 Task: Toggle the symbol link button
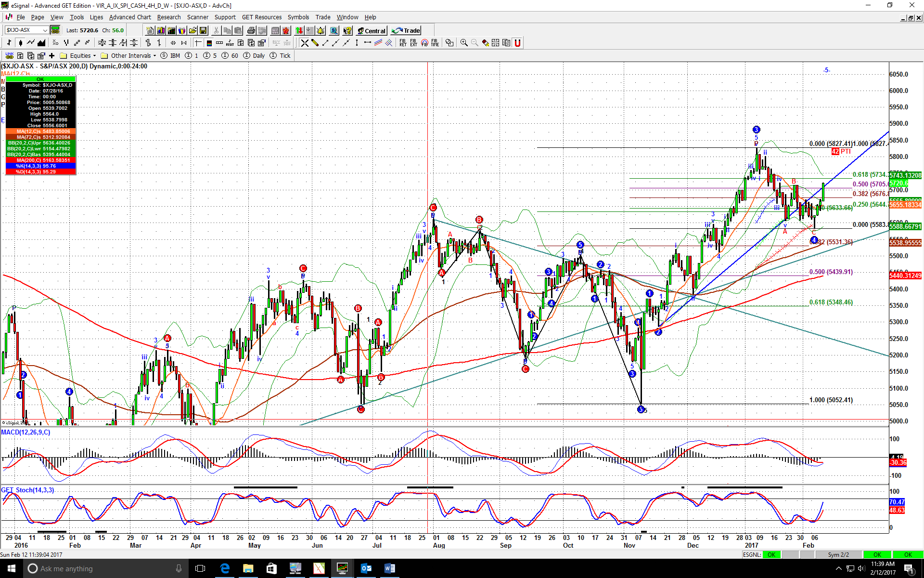55,30
